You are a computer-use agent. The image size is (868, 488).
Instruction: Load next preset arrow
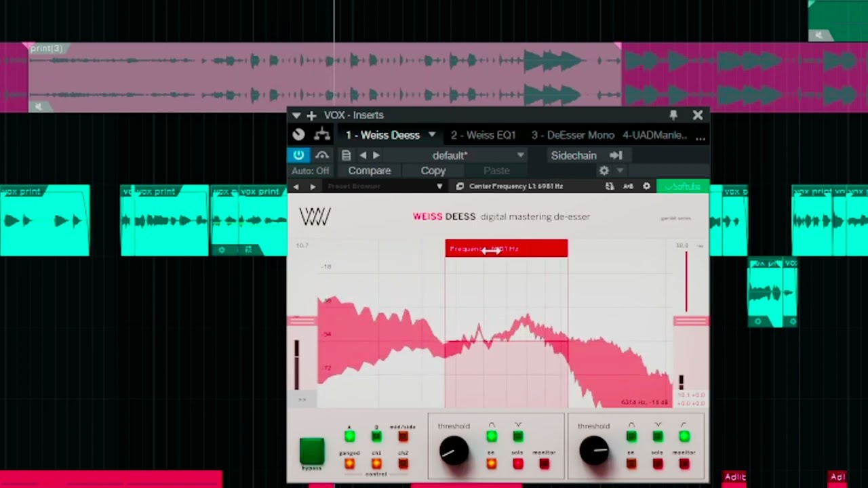tap(376, 155)
